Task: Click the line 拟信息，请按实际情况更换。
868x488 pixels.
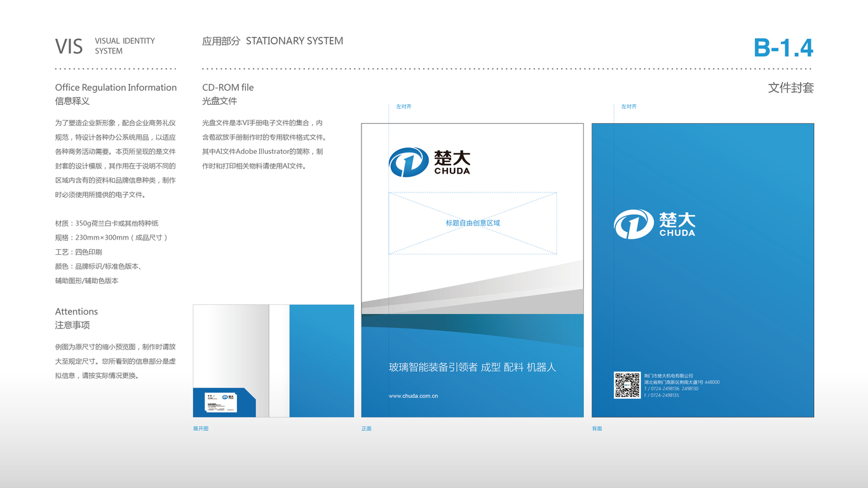Action: (97, 376)
